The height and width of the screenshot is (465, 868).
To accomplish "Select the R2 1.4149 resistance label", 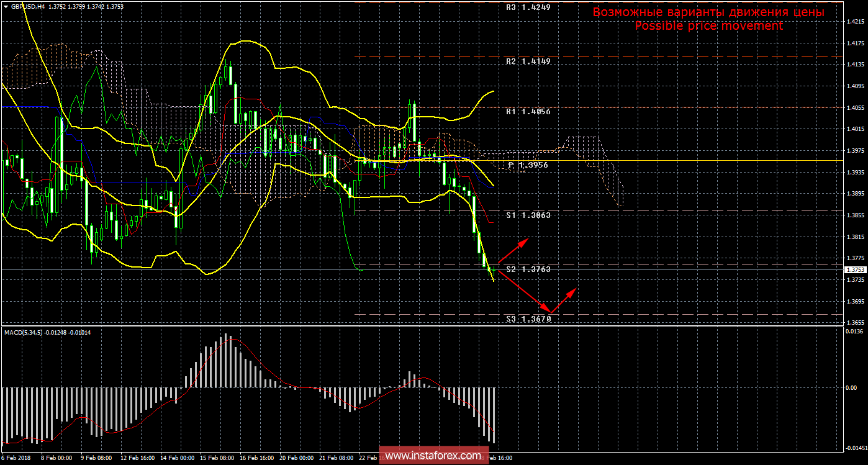I will (527, 61).
